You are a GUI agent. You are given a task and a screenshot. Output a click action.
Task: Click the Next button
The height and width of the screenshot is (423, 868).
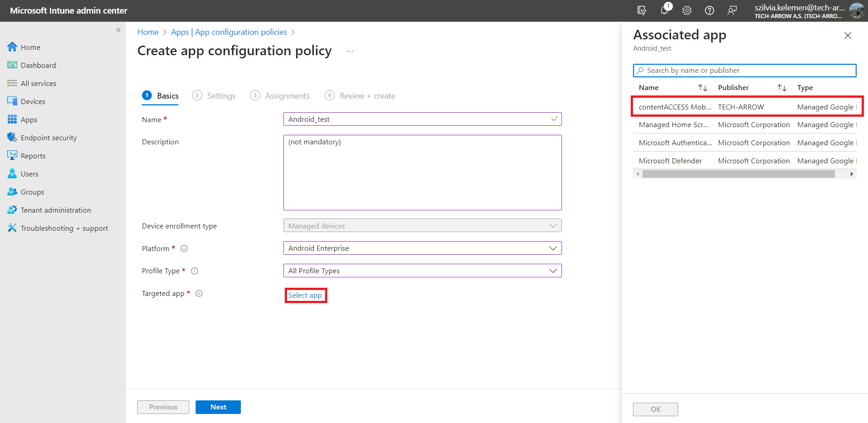click(218, 407)
